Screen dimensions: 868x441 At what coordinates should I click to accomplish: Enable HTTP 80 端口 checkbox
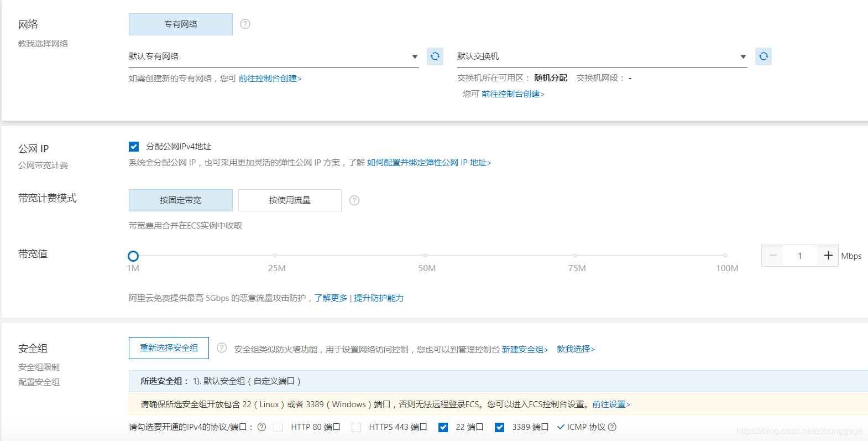[x=279, y=427]
